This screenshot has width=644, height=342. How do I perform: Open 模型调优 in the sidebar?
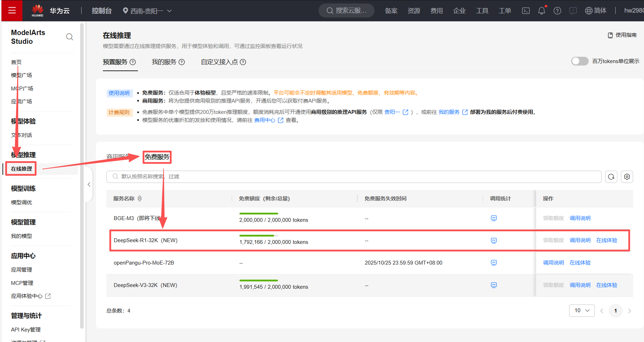tap(21, 203)
